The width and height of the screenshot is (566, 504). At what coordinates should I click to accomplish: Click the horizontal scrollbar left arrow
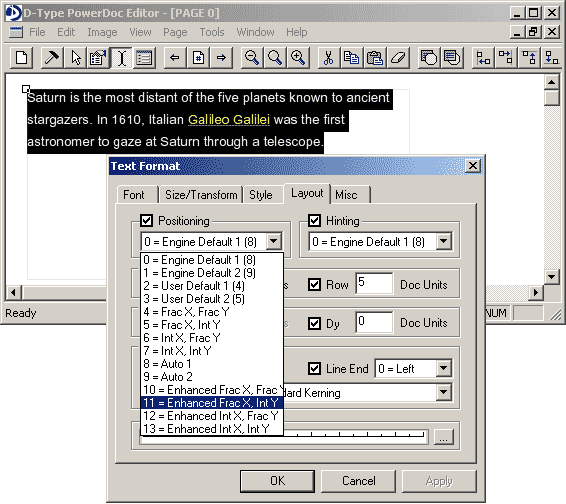[13, 292]
